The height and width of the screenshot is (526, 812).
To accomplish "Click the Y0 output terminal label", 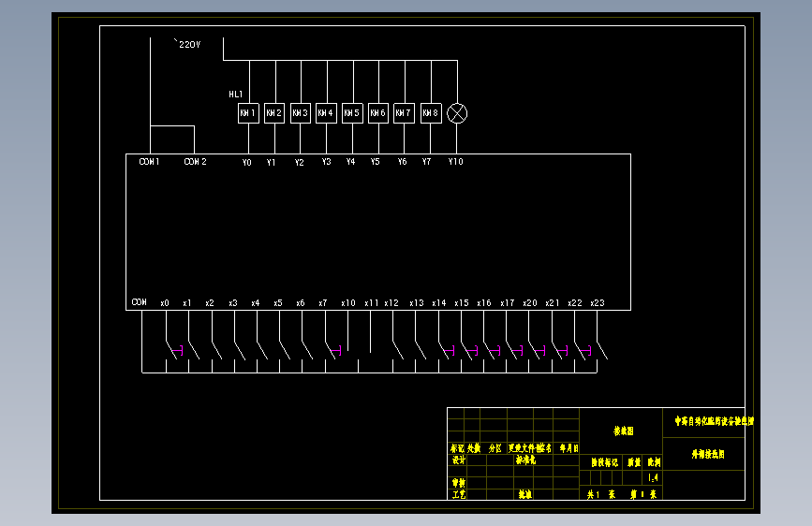I will (247, 163).
